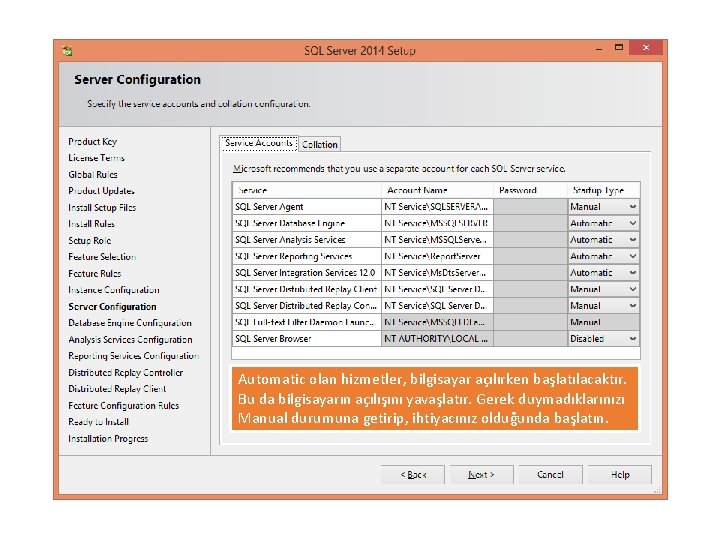Viewport: 720px width, 540px height.
Task: Click Analysis Services Configuration step
Action: (130, 340)
